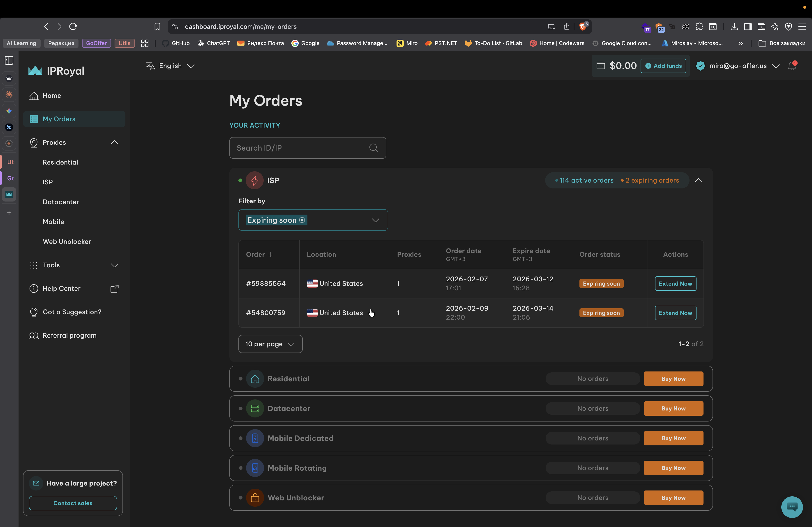Bookmark this page with the bookmark icon
Image resolution: width=812 pixels, height=527 pixels.
(x=157, y=27)
